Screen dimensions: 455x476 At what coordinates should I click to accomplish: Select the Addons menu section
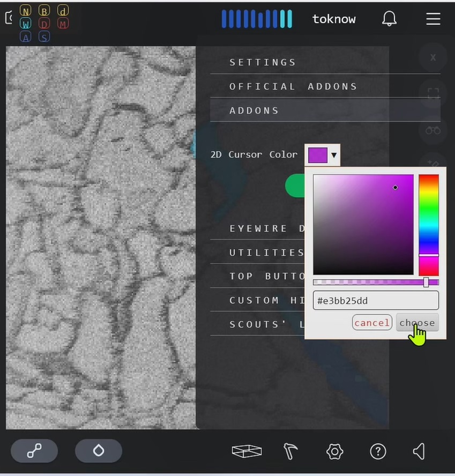(x=254, y=110)
